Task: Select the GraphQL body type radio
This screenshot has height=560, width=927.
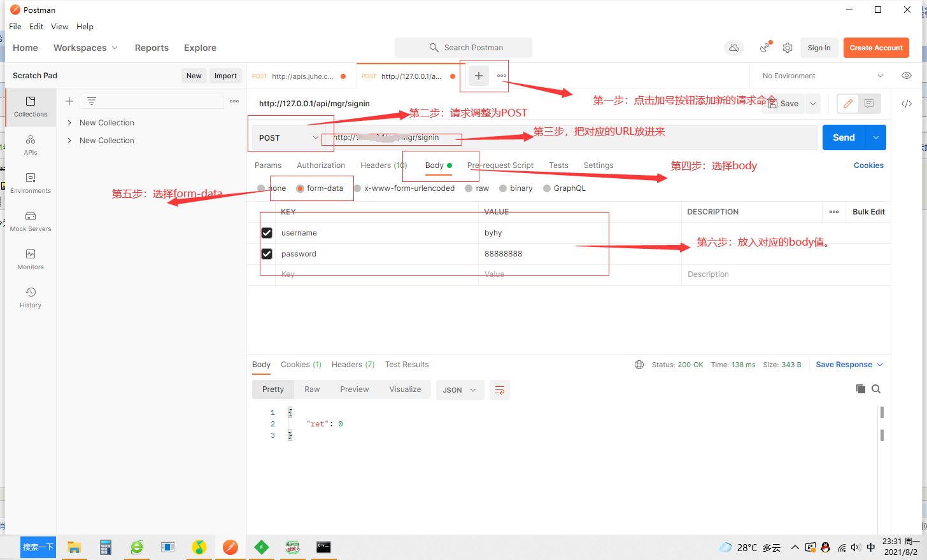Action: pos(547,188)
